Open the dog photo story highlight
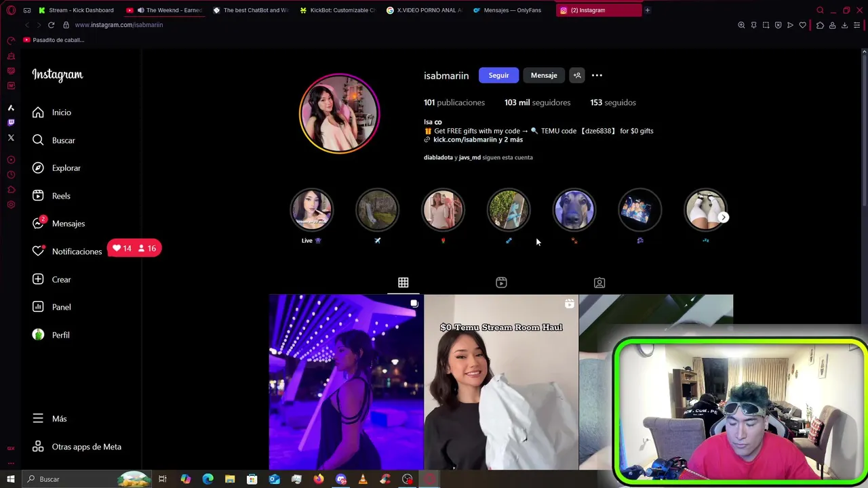This screenshot has width=868, height=488. pos(574,210)
